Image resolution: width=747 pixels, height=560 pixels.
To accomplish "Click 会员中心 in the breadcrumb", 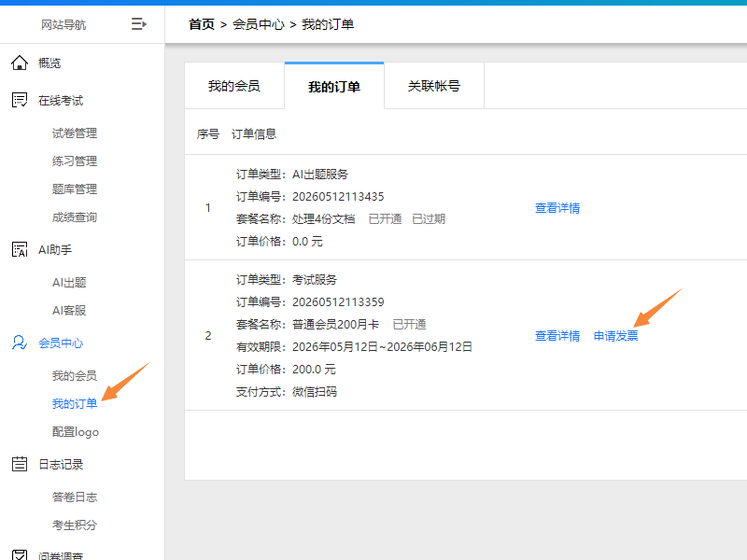I will pyautogui.click(x=259, y=24).
